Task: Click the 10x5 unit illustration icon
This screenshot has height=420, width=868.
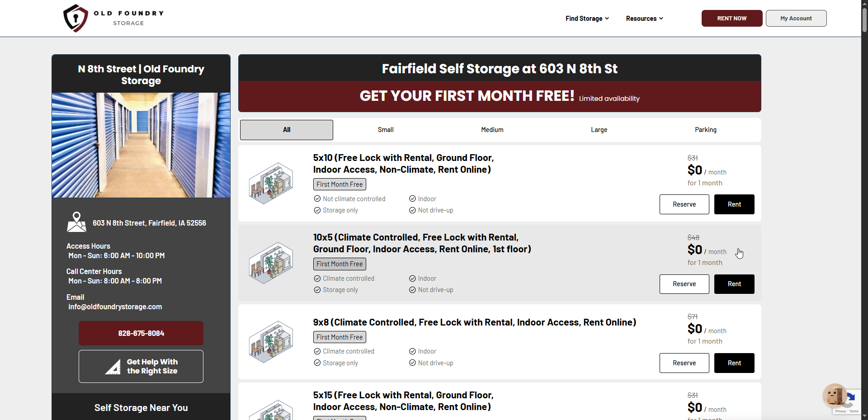Action: click(x=271, y=263)
